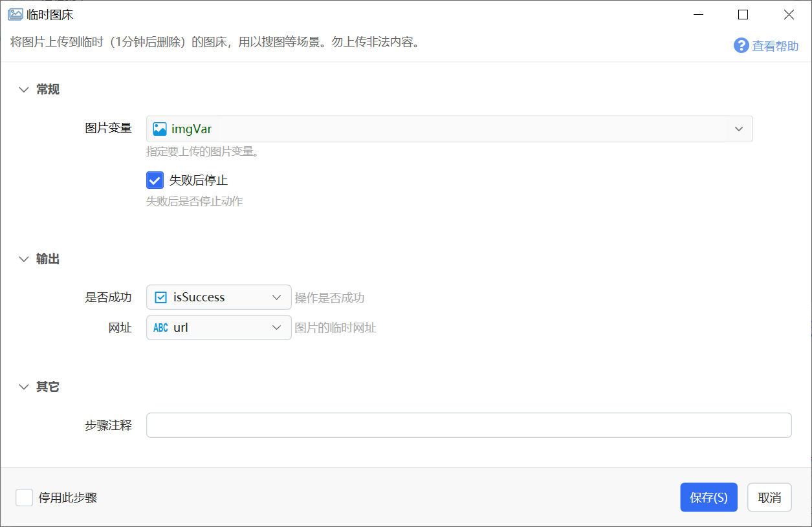Focus the 步骤注释 input field
This screenshot has width=812, height=527.
[468, 425]
